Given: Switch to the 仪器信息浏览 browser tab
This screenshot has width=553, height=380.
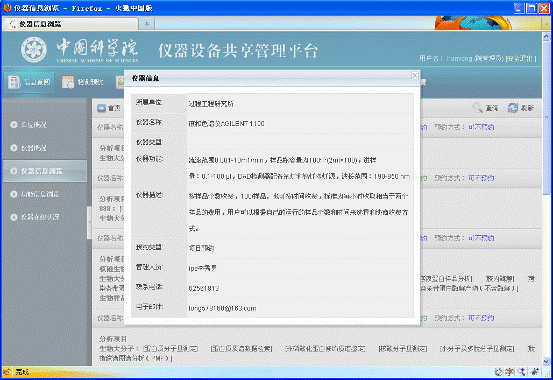Looking at the screenshot, I should 71,24.
